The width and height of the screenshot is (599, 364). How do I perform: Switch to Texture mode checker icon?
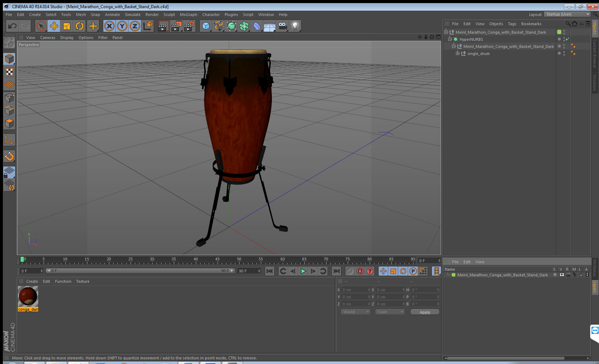pyautogui.click(x=9, y=72)
